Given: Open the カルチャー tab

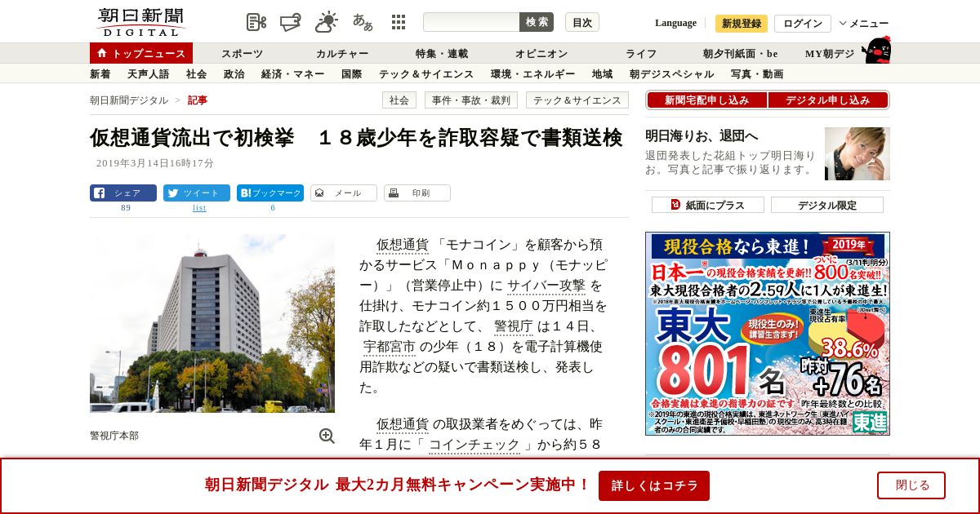Looking at the screenshot, I should [342, 54].
